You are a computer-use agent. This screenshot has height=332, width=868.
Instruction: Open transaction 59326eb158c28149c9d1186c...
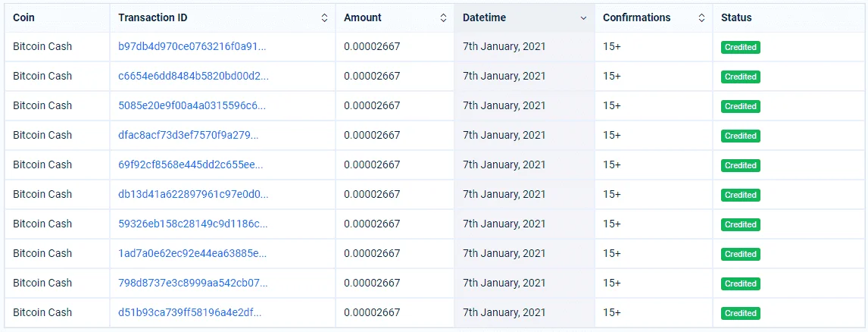[193, 224]
